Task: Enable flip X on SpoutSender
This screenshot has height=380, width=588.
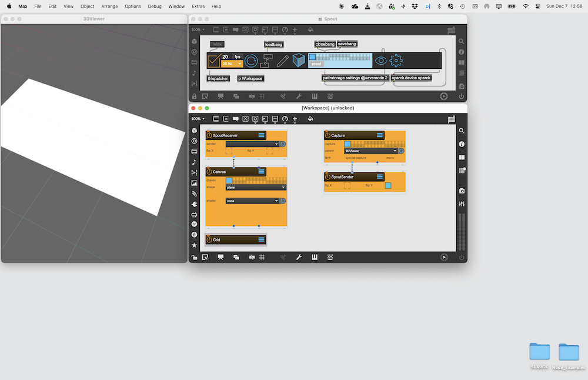Action: tap(347, 185)
